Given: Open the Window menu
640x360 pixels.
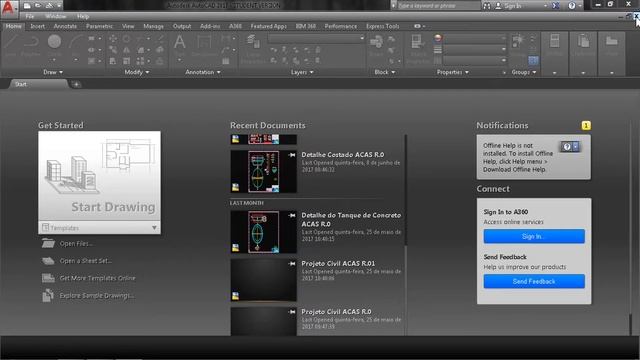Looking at the screenshot, I should (56, 16).
